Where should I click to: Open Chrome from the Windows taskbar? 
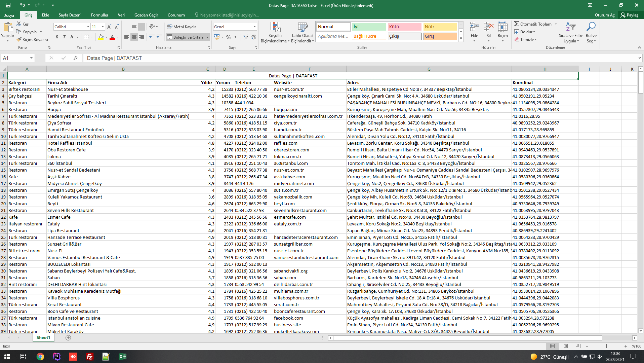tap(40, 357)
